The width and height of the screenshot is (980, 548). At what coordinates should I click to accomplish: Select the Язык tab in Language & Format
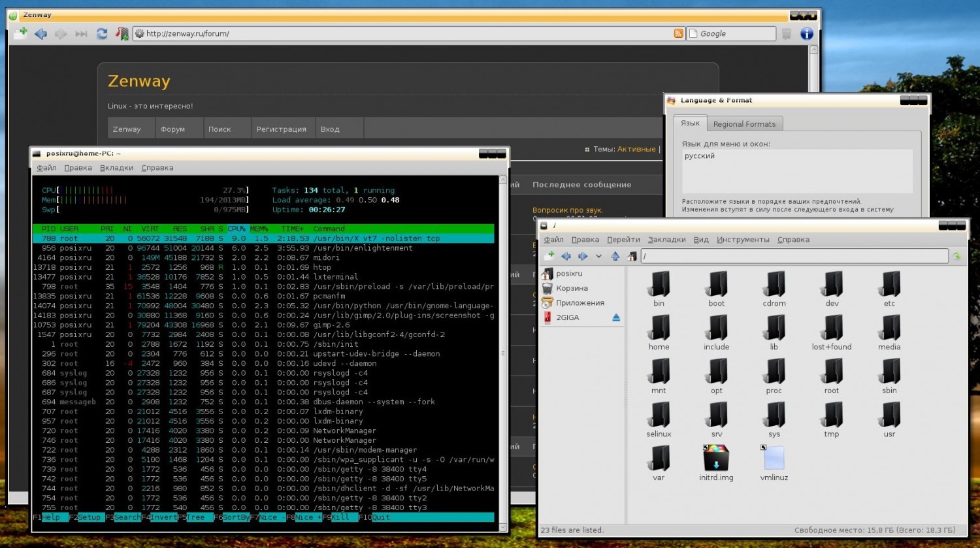click(690, 123)
